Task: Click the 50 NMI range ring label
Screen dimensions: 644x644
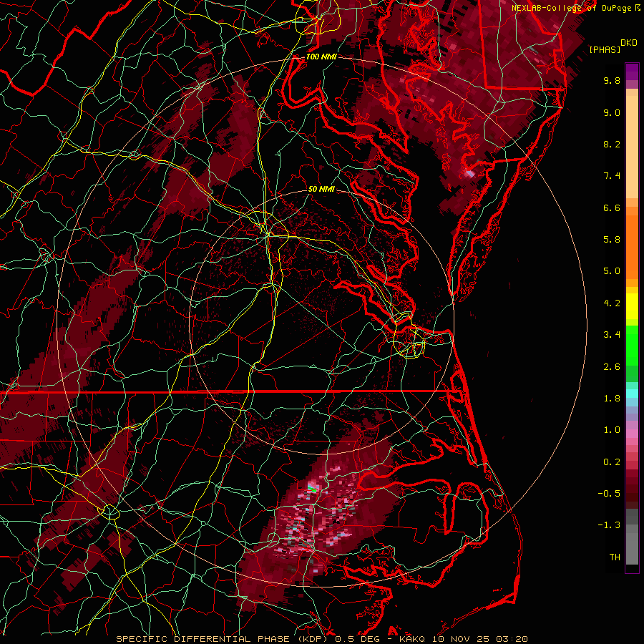Action: (x=321, y=189)
